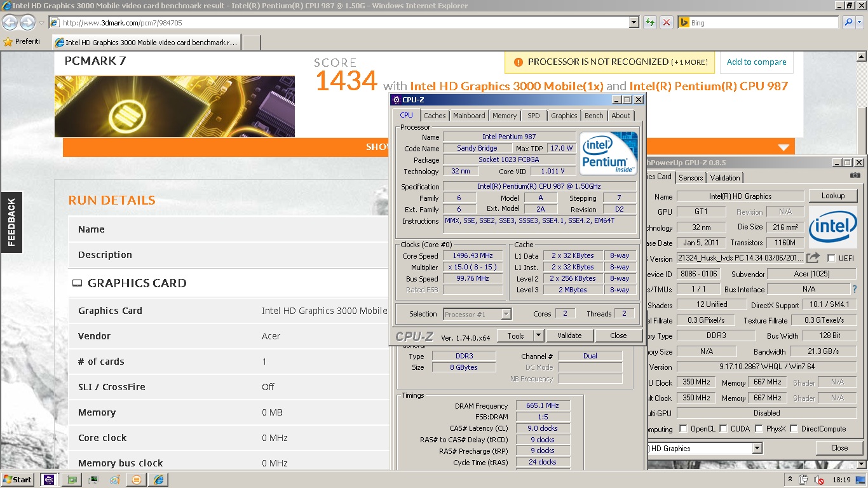Open CPU-Z Tools dropdown arrow
868x488 pixels.
[538, 335]
